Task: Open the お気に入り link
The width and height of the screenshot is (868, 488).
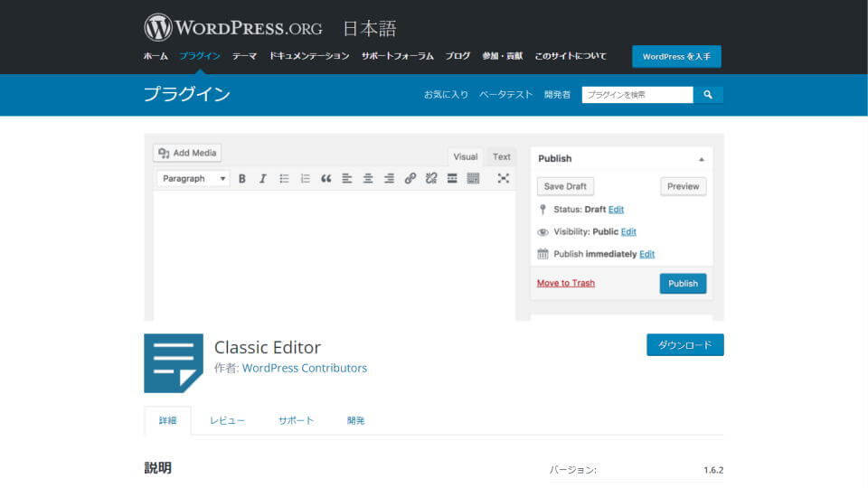Action: (x=446, y=95)
